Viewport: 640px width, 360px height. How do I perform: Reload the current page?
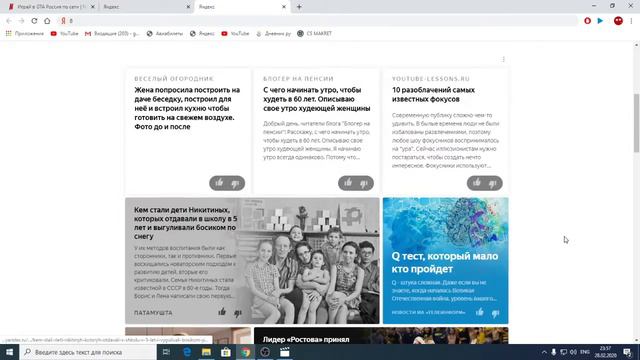[x=34, y=21]
